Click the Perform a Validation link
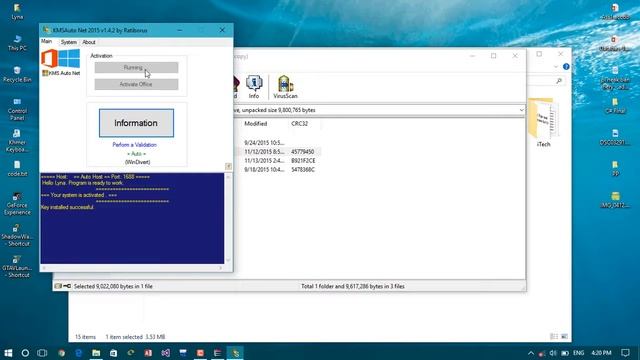Viewport: 640px width, 360px height. [x=135, y=145]
